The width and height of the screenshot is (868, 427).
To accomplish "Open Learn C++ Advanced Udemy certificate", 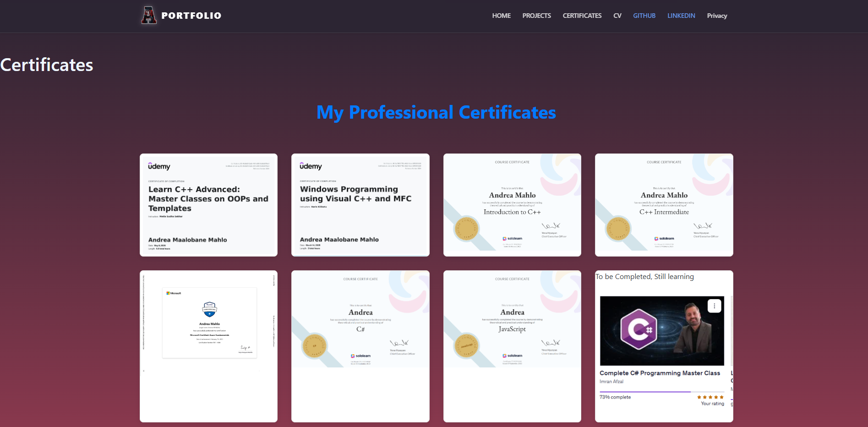I will click(208, 205).
